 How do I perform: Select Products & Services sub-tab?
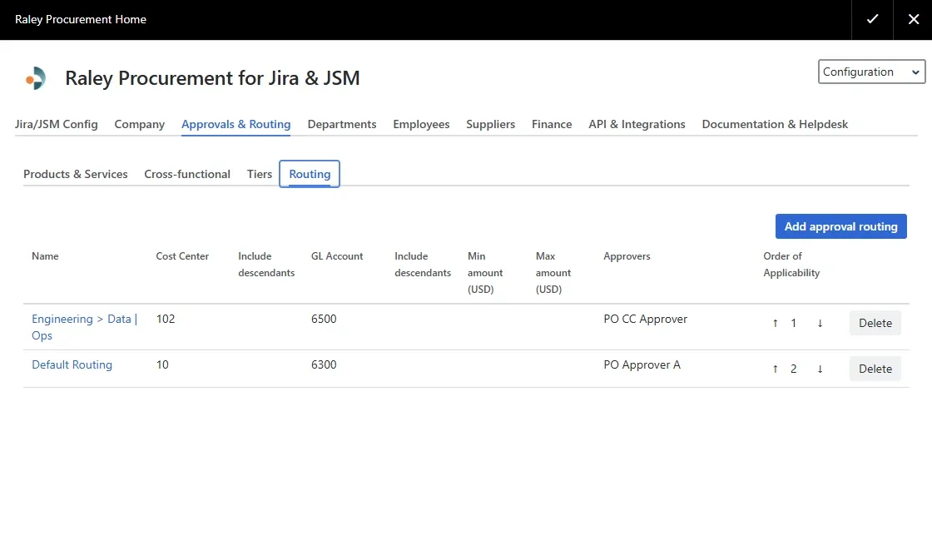(x=76, y=174)
